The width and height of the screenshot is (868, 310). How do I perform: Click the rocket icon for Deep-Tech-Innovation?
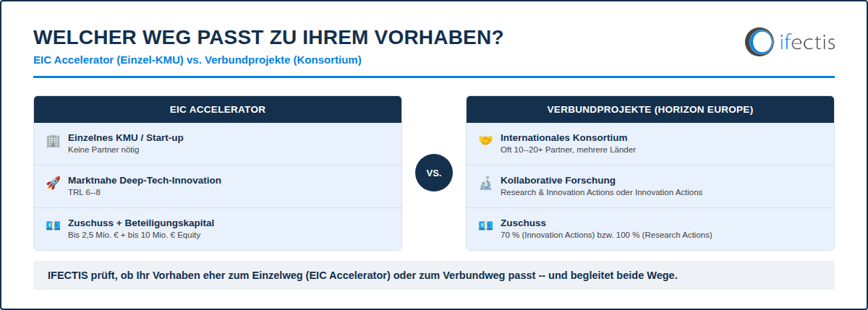tap(52, 184)
